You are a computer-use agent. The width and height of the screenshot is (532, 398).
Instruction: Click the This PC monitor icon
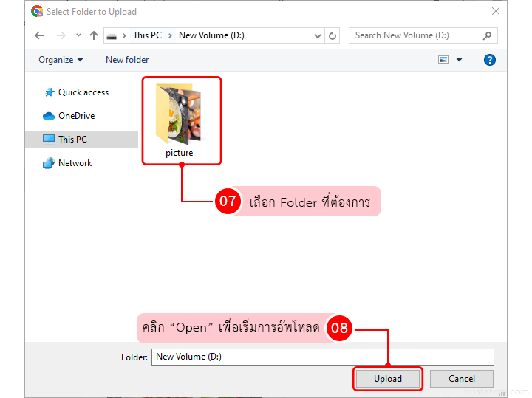49,140
